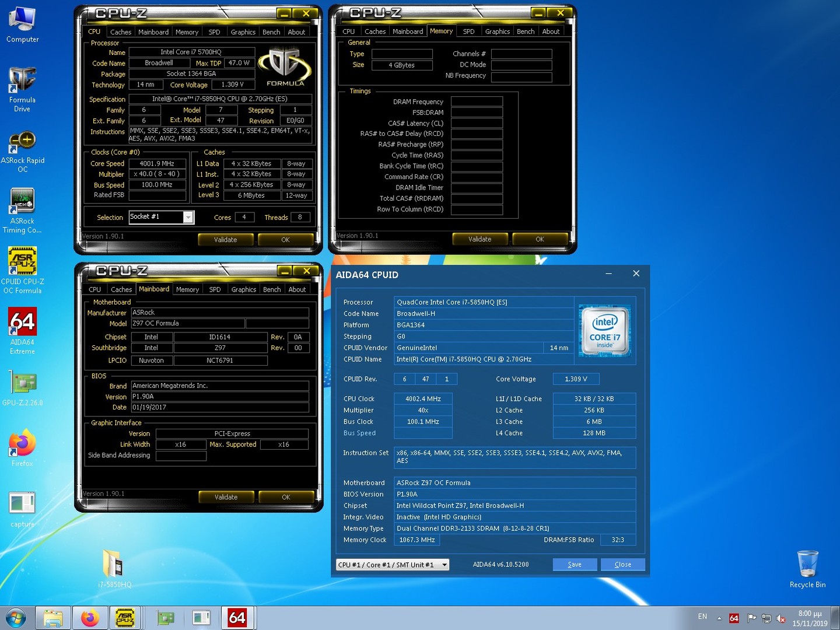Launch AIDA64 Extreme desktop icon
Viewport: 840px width, 630px height.
coord(22,331)
